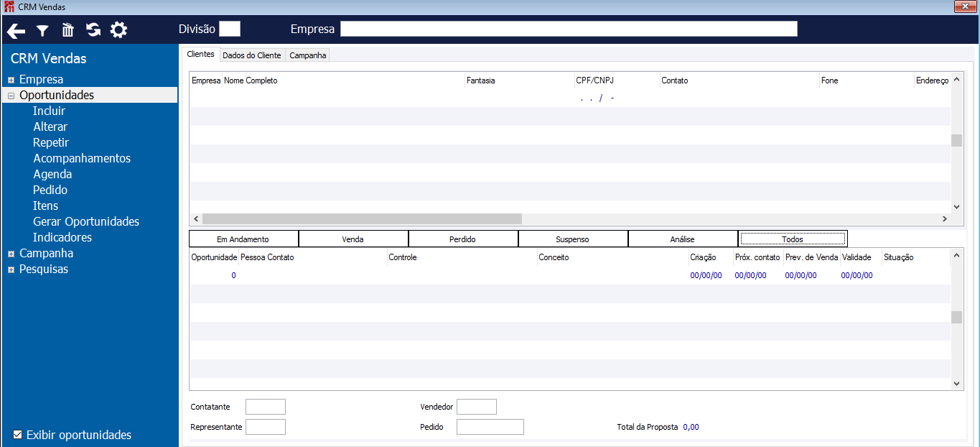Click the Pedido input field at bottom
Viewport: 980px width, 447px height.
click(490, 427)
